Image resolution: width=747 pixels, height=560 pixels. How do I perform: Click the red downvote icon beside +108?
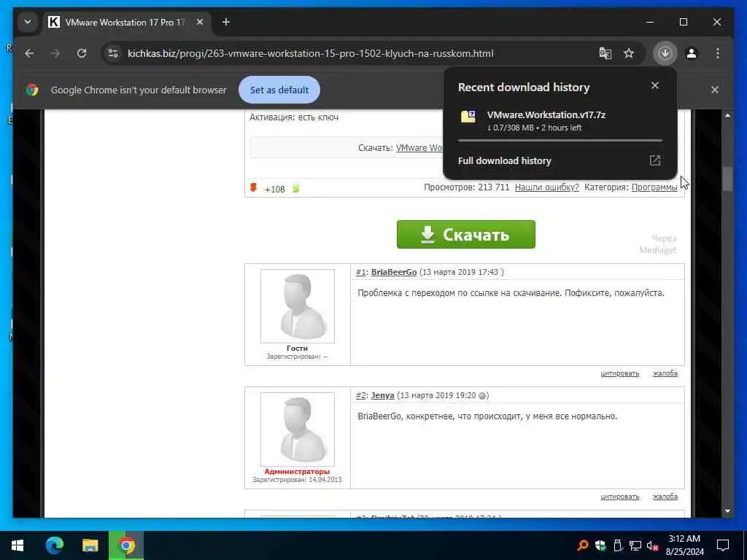(x=253, y=188)
